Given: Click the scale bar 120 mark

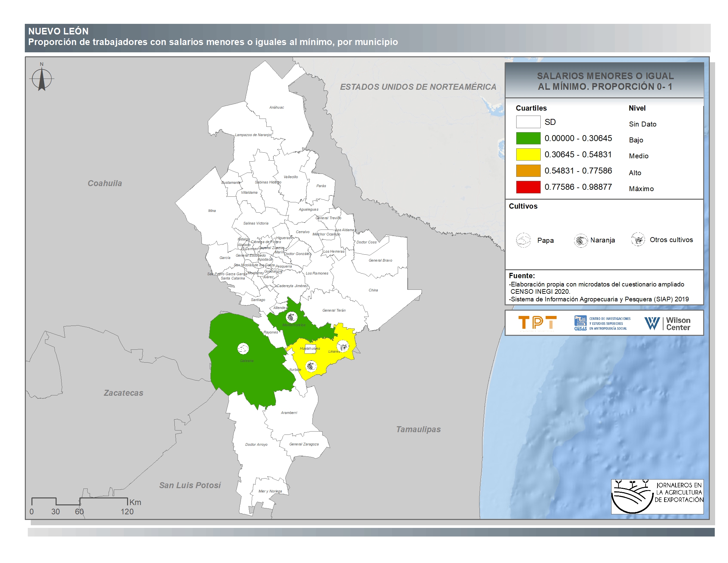Looking at the screenshot, I should click(x=127, y=512).
